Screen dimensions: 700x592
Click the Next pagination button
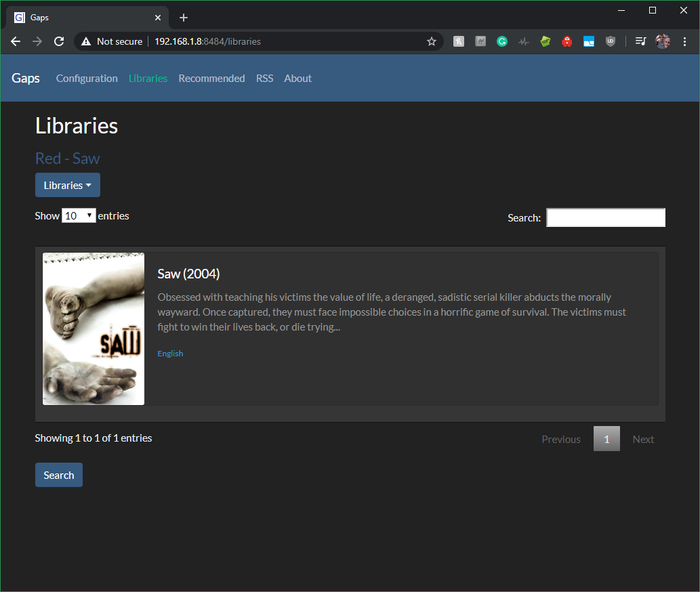[643, 439]
